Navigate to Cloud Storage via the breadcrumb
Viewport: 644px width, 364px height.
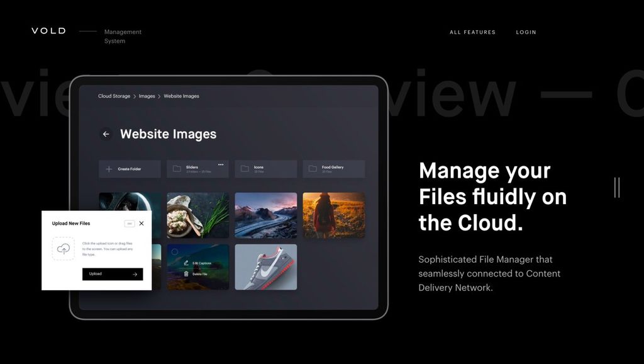[113, 96]
